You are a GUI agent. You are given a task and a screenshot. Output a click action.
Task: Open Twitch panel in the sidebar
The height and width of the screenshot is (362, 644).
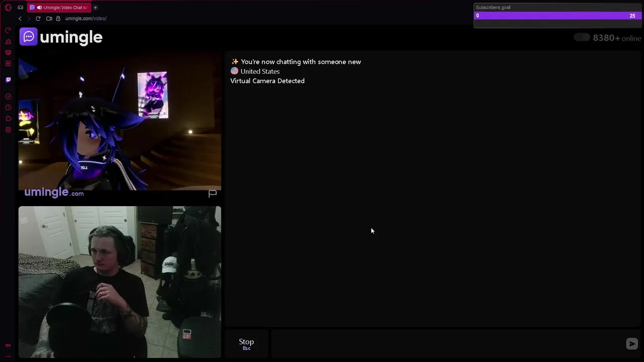click(8, 79)
